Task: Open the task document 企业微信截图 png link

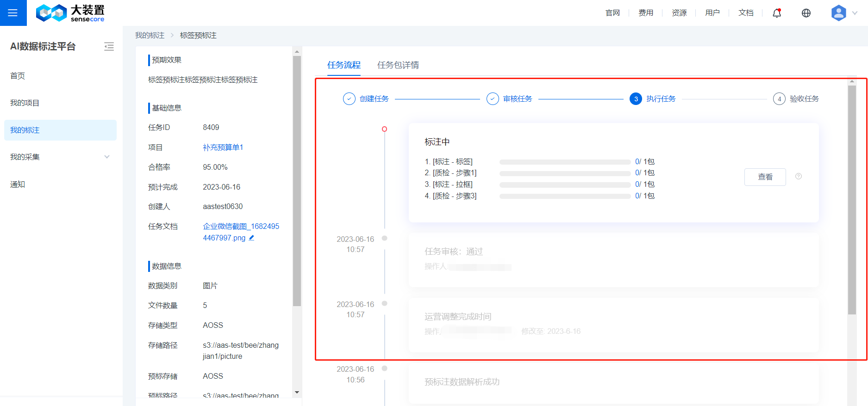Action: pyautogui.click(x=241, y=232)
